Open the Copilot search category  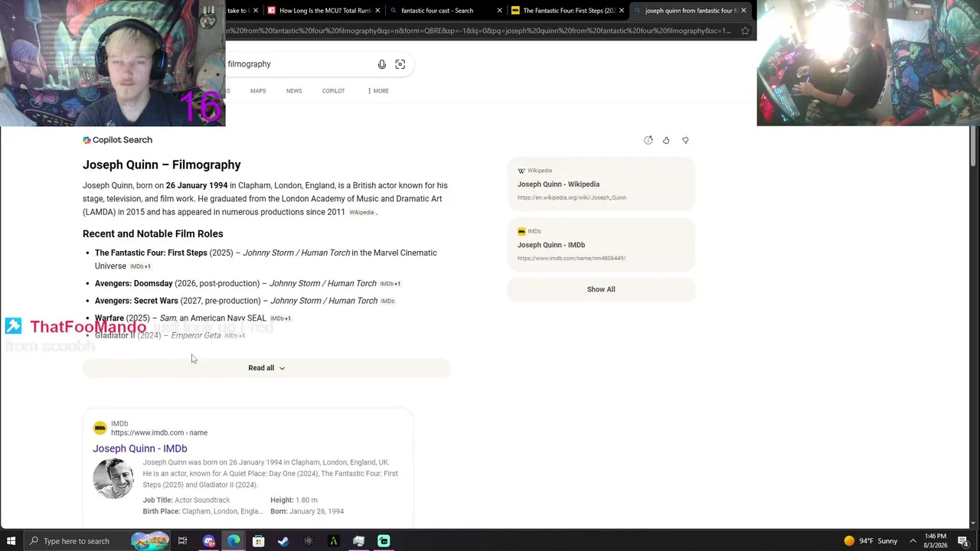[333, 91]
